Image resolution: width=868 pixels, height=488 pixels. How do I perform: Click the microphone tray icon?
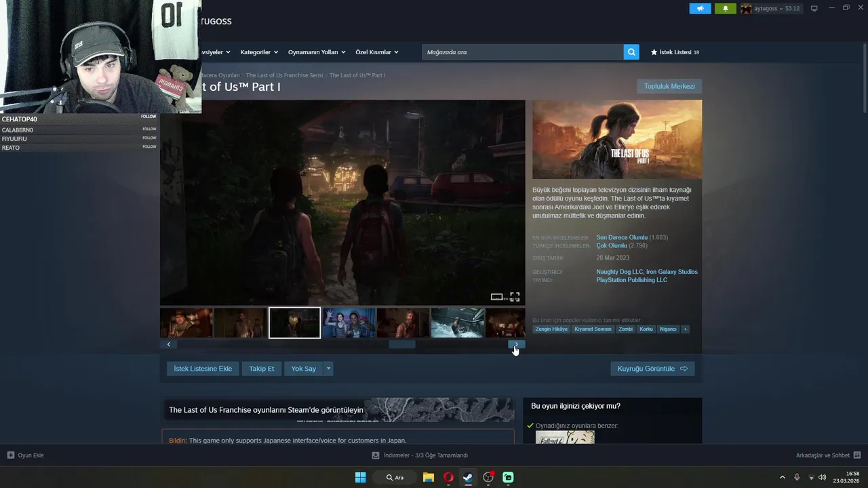click(797, 477)
